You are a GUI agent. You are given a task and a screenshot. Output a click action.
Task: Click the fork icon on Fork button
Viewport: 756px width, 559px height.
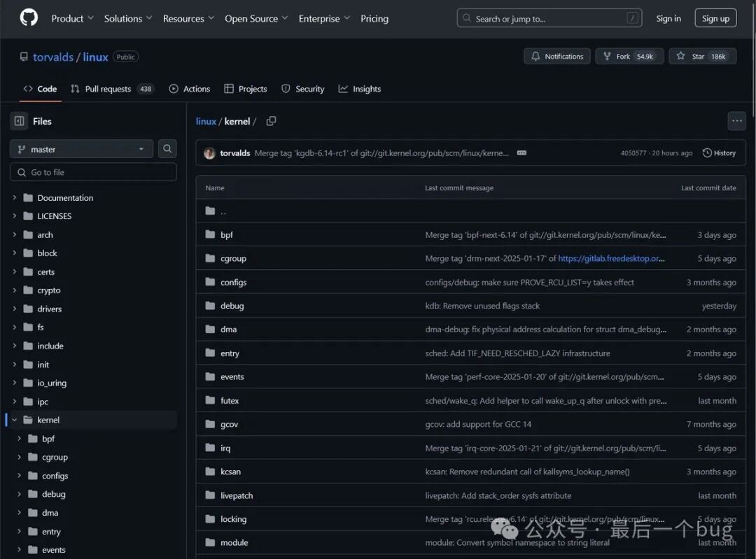(x=607, y=56)
